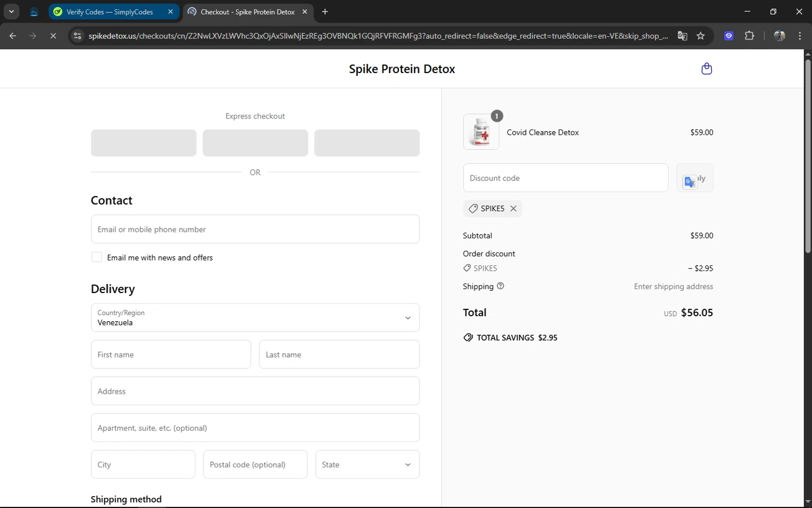
Task: Remove the SPIKE5 discount code tag
Action: click(513, 209)
